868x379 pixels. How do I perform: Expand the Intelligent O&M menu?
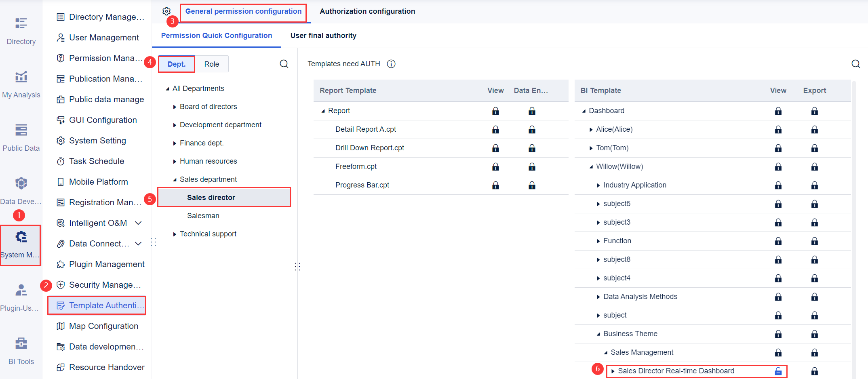point(139,223)
